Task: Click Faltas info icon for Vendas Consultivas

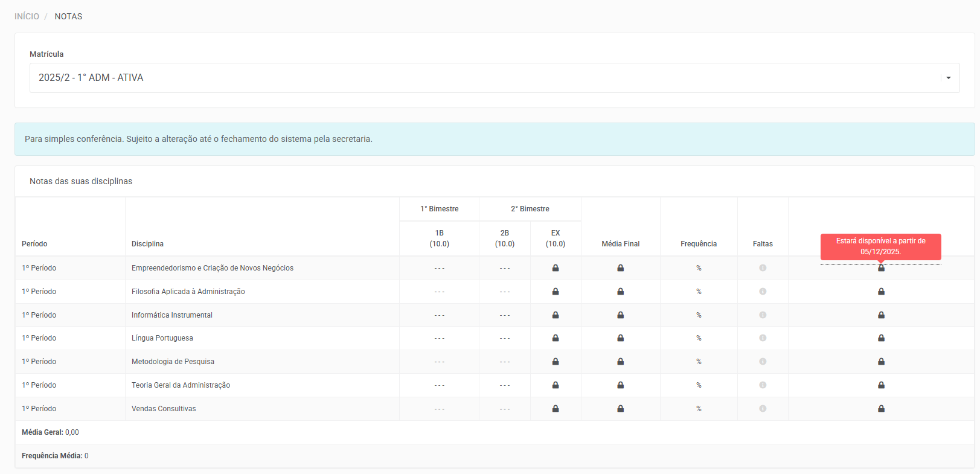Action: point(763,409)
